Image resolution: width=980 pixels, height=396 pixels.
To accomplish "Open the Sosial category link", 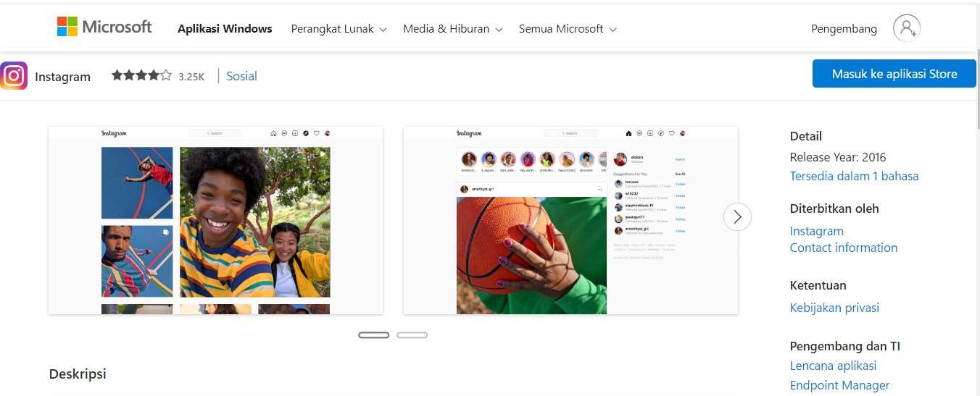I will 241,76.
